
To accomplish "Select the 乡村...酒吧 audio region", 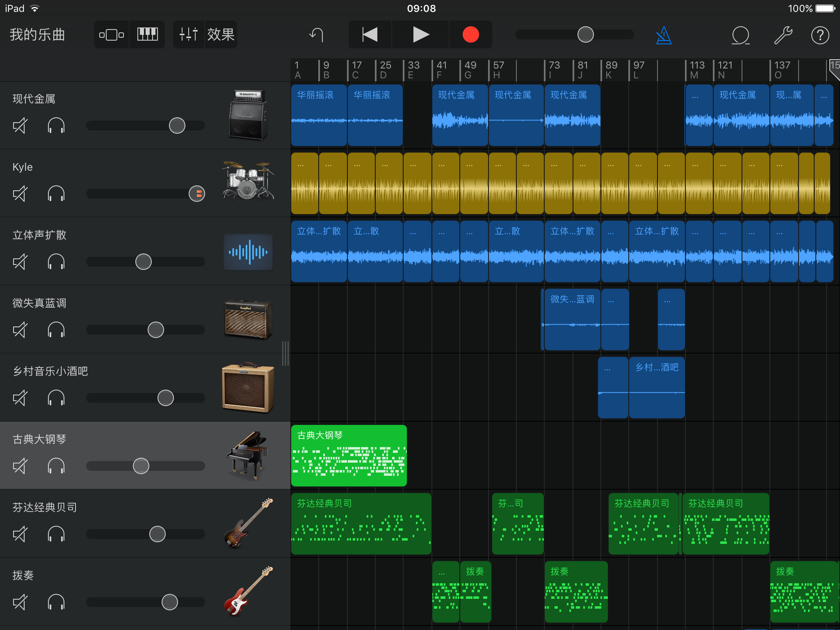I will 657,388.
